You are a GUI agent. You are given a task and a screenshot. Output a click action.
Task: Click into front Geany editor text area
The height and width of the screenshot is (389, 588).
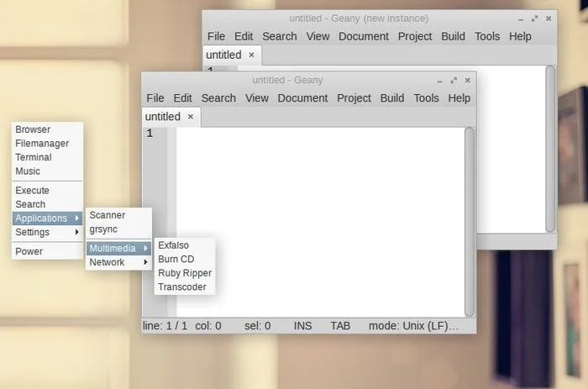320,222
